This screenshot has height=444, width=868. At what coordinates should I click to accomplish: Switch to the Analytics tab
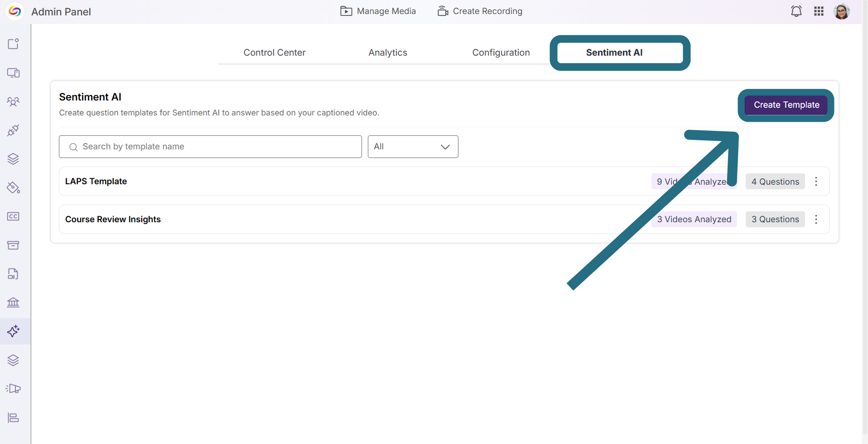pyautogui.click(x=388, y=53)
